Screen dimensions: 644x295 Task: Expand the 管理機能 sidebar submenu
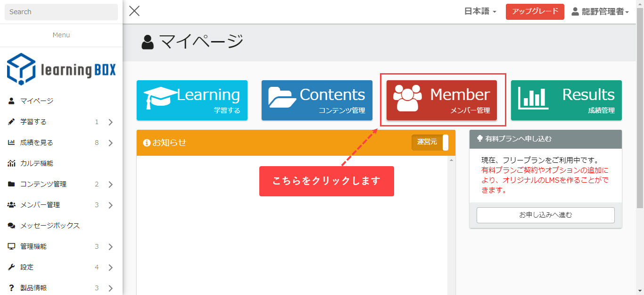pos(110,247)
